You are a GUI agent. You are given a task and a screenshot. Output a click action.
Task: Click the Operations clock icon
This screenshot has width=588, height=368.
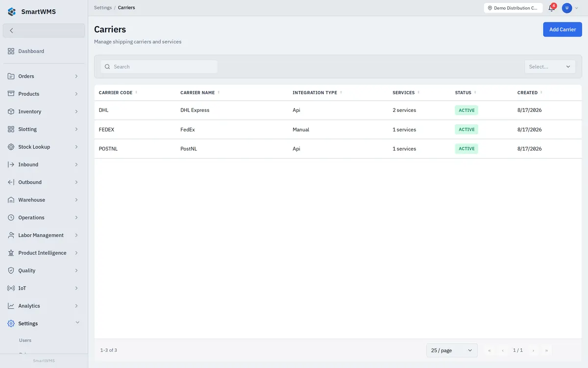point(11,217)
